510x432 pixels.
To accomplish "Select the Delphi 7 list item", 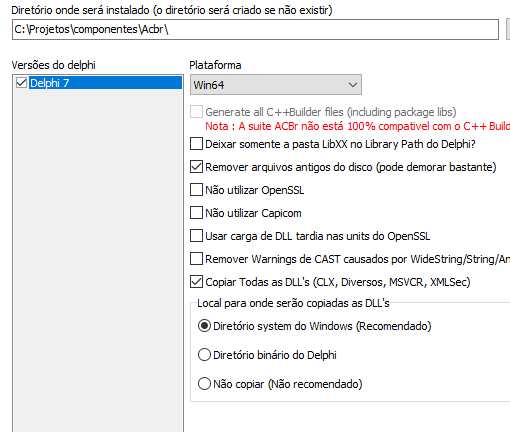I will pyautogui.click(x=105, y=83).
